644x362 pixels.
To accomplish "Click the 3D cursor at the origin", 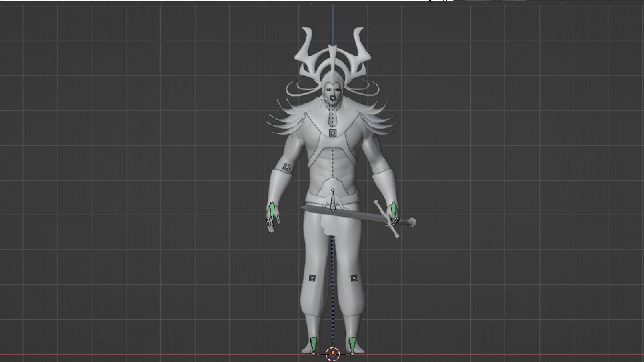I will coord(333,353).
